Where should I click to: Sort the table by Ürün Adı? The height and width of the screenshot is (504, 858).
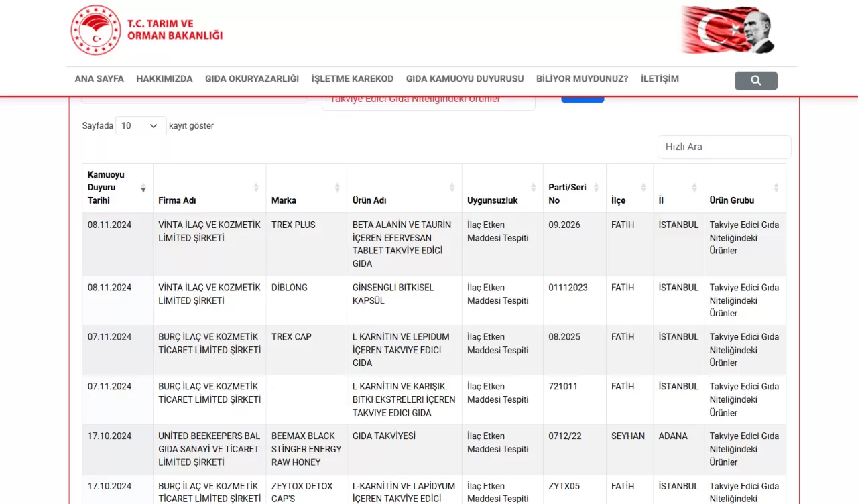404,188
